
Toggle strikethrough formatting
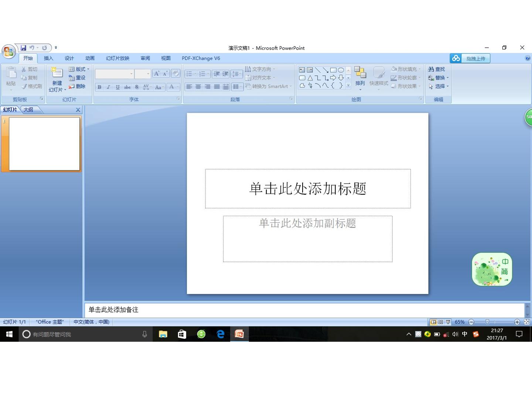tap(127, 87)
